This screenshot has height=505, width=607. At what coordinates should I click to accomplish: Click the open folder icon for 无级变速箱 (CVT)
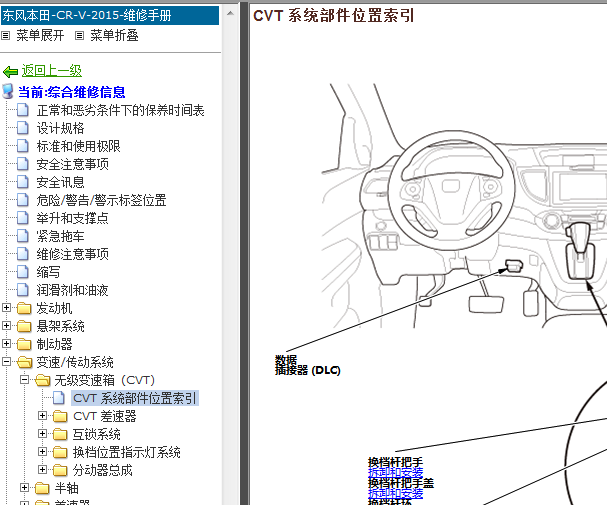(x=43, y=380)
